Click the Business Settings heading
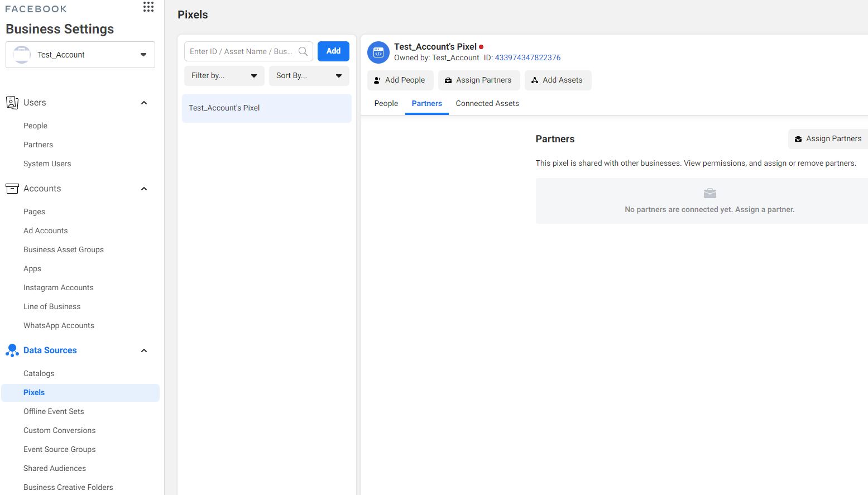 [60, 29]
